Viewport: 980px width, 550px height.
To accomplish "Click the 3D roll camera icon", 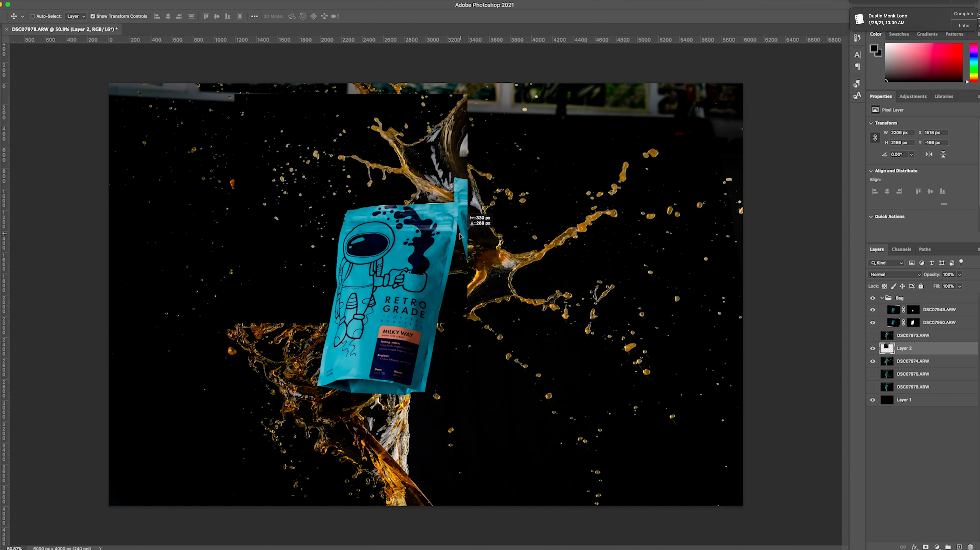I will [x=303, y=16].
